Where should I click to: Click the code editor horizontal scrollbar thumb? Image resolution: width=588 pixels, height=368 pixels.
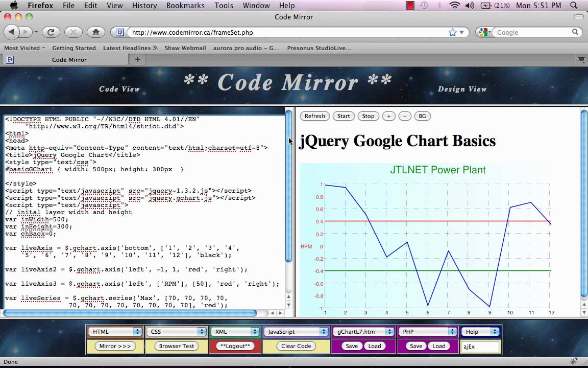click(x=130, y=312)
